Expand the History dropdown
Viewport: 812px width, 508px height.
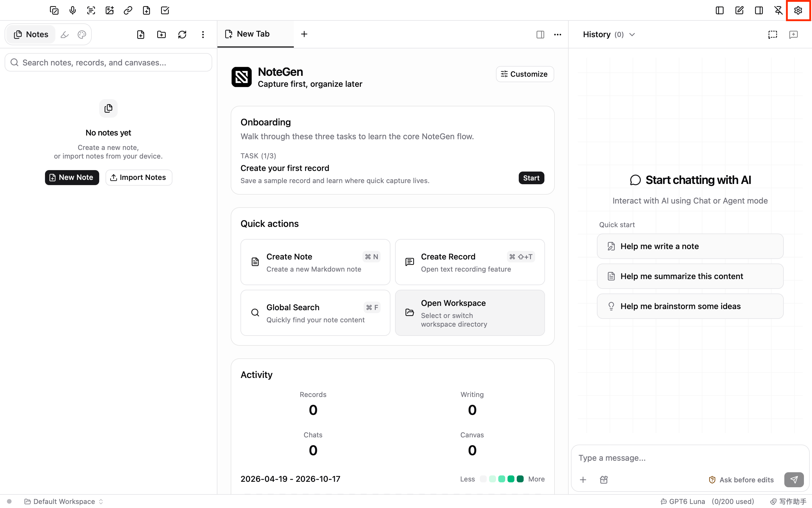[609, 34]
